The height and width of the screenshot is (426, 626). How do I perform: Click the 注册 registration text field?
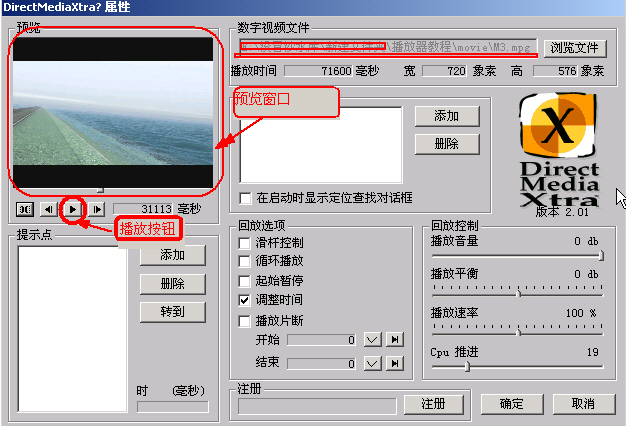point(317,406)
